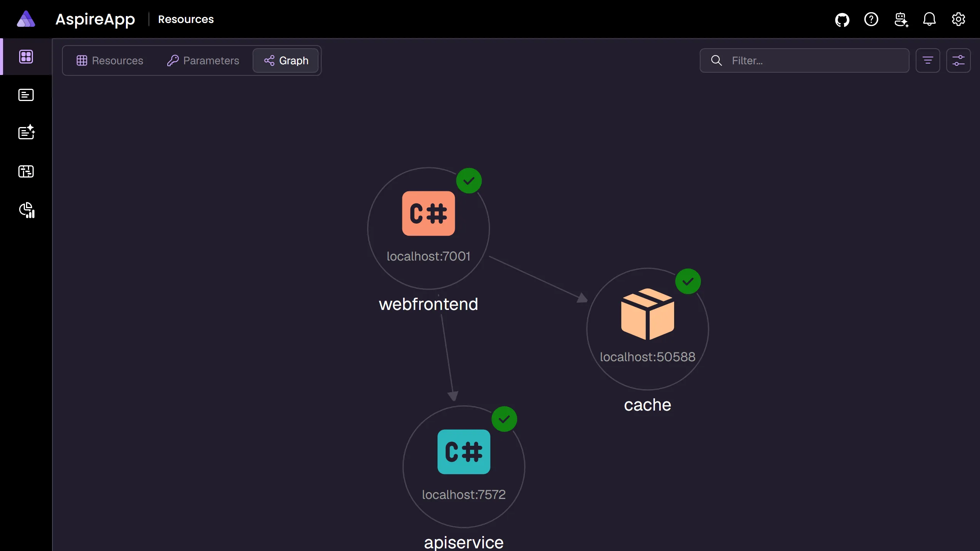Focus the Filter search field
The width and height of the screenshot is (980, 551).
point(804,60)
